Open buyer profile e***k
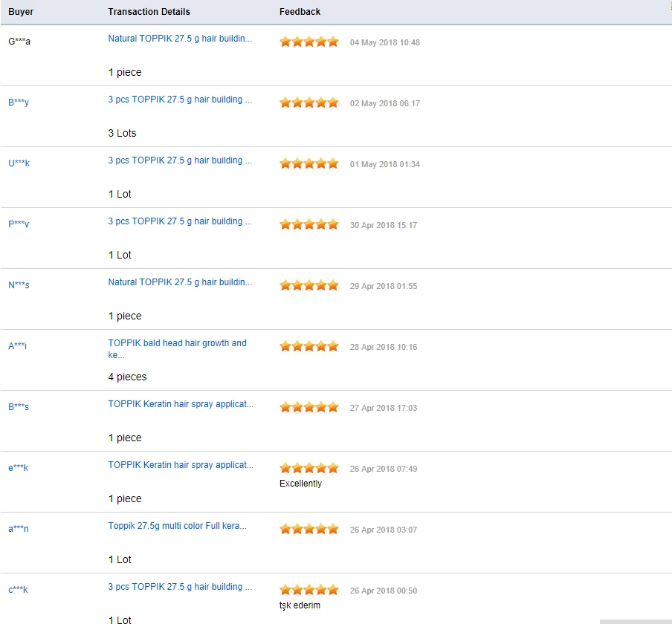The image size is (672, 624). click(x=19, y=468)
